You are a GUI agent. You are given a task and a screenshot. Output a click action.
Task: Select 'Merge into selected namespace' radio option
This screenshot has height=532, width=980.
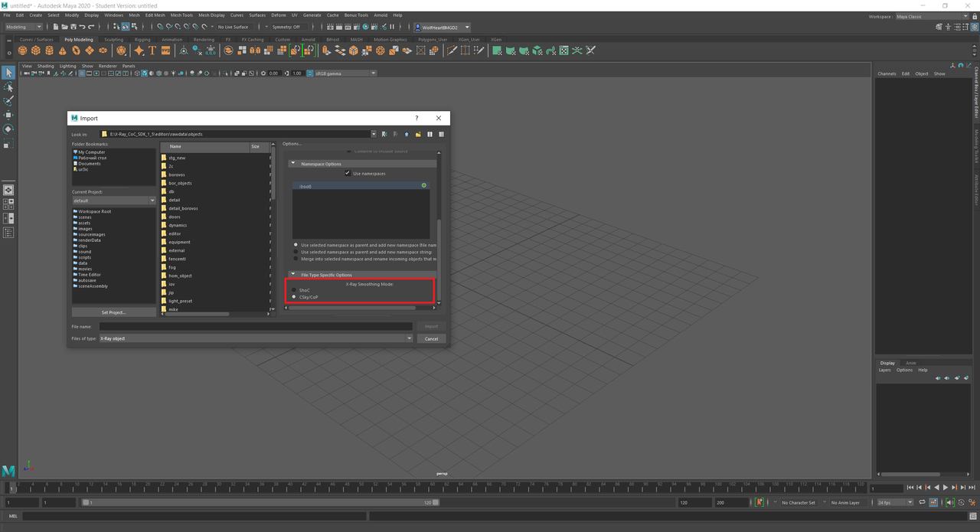[x=296, y=259]
